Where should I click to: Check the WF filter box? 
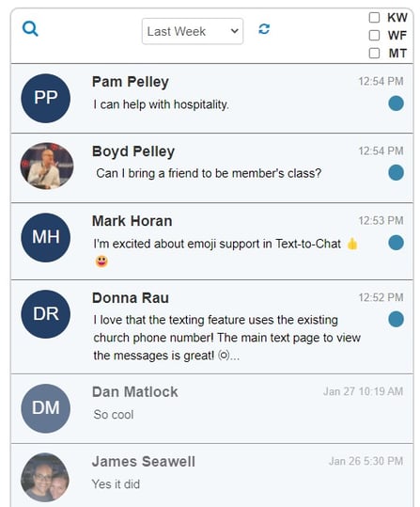[x=374, y=35]
